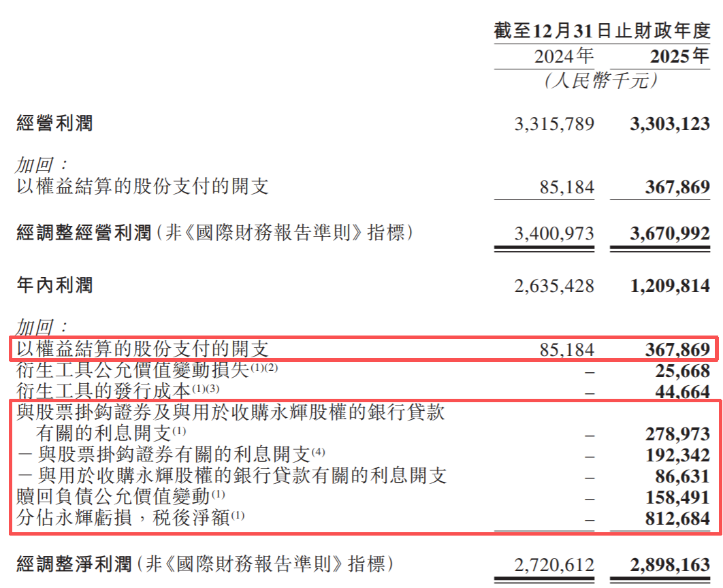This screenshot has height=588, width=723.
Task: Select the 經營利潤 row label
Action: (54, 124)
